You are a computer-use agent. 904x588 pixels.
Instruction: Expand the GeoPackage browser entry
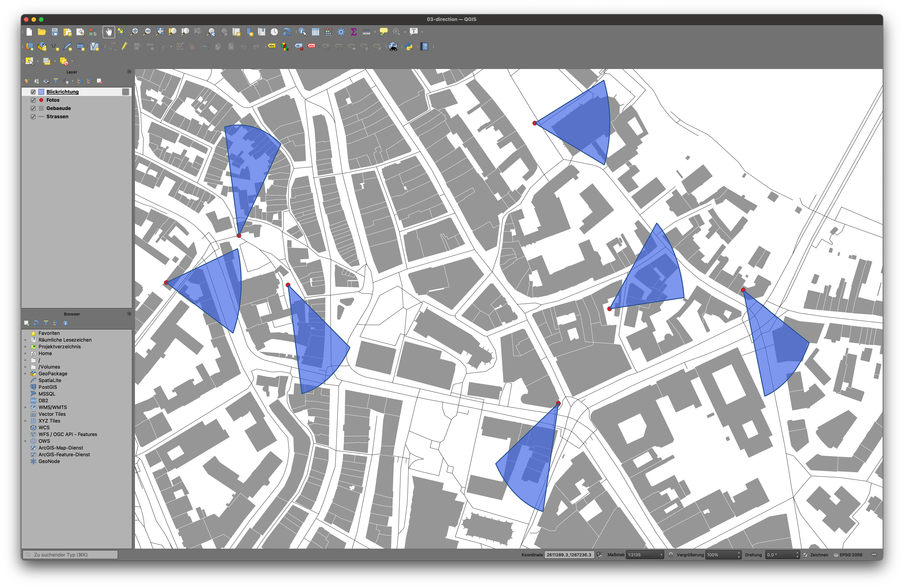pyautogui.click(x=25, y=373)
